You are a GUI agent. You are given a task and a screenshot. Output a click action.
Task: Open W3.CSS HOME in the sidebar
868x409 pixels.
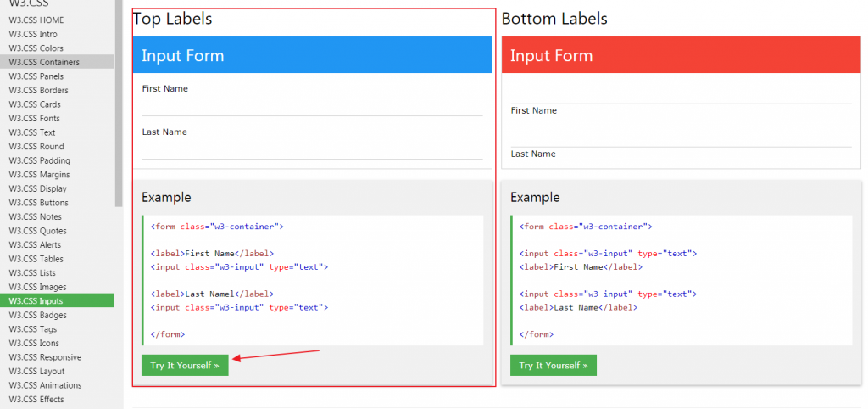[x=36, y=20]
